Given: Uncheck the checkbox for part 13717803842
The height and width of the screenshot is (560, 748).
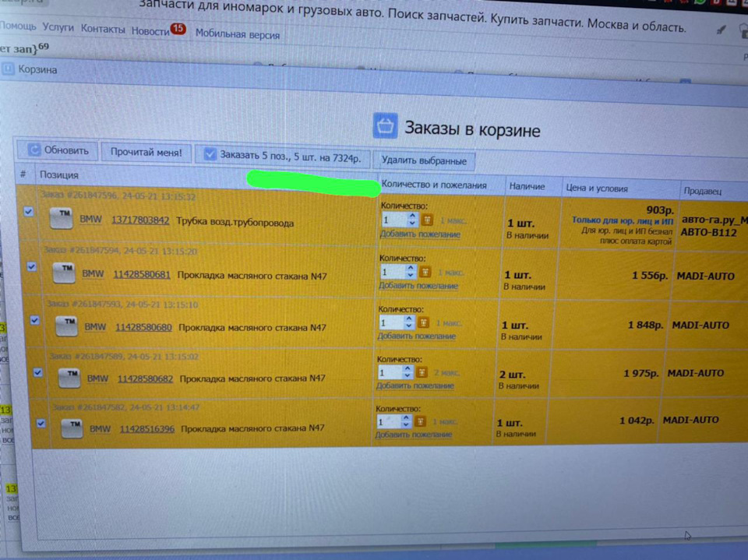Looking at the screenshot, I should pyautogui.click(x=29, y=212).
